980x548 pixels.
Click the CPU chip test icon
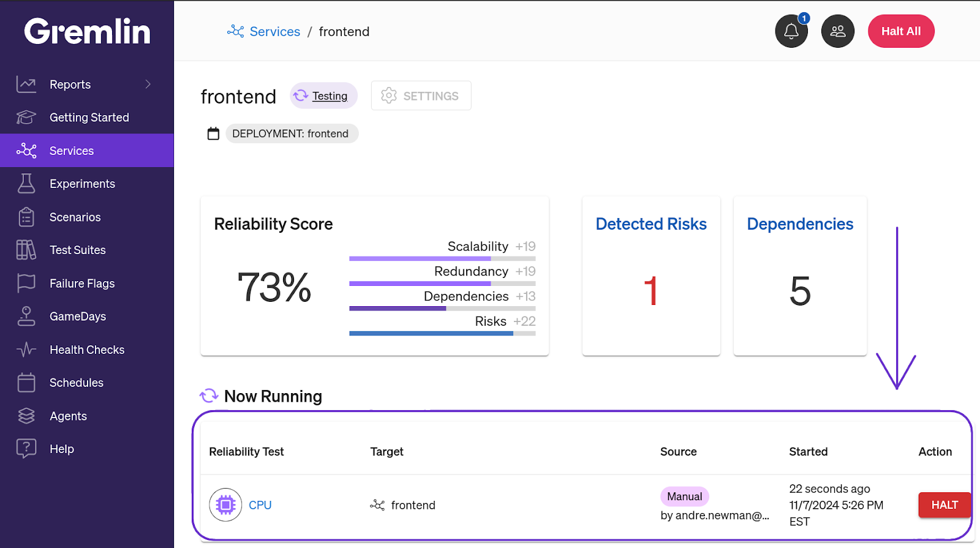[225, 505]
